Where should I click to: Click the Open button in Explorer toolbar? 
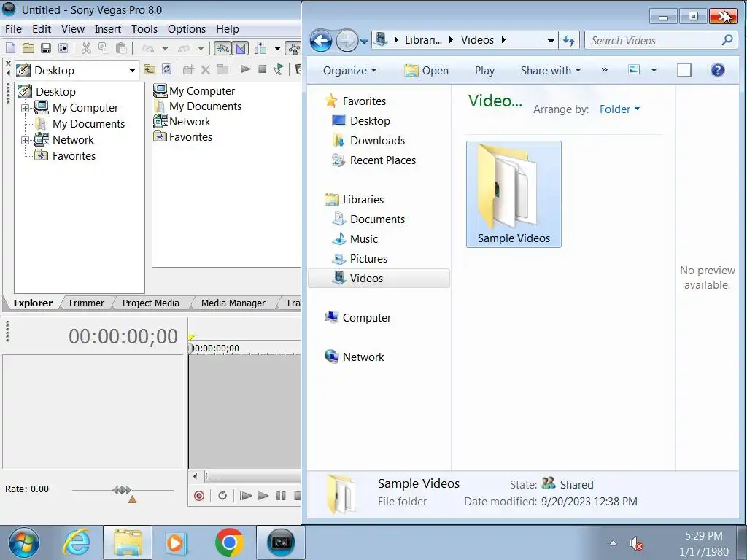426,71
